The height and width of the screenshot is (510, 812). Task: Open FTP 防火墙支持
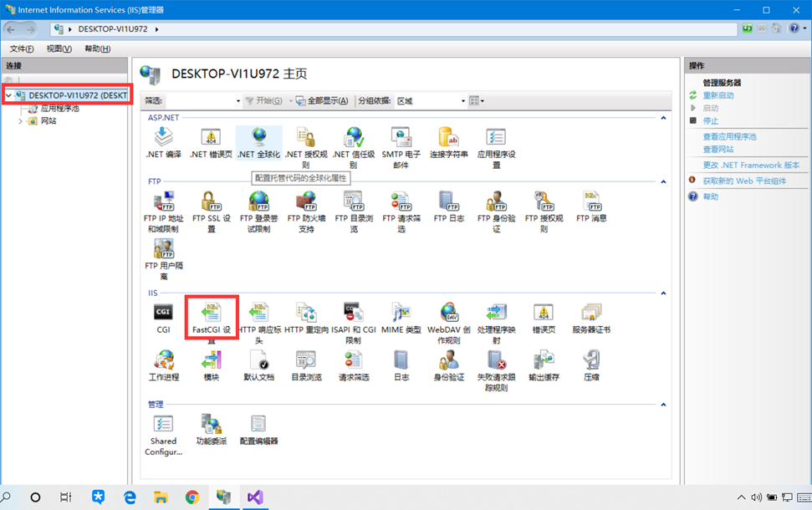(x=307, y=212)
